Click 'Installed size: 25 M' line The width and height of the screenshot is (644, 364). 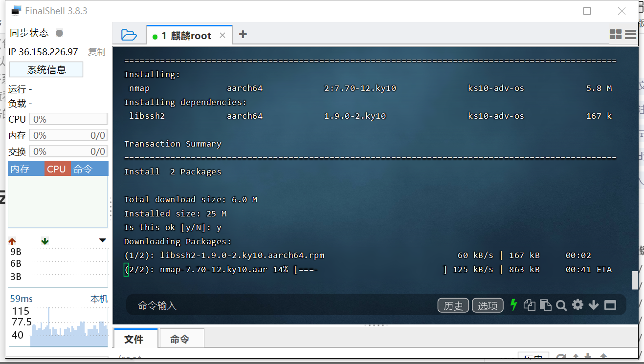tap(175, 214)
